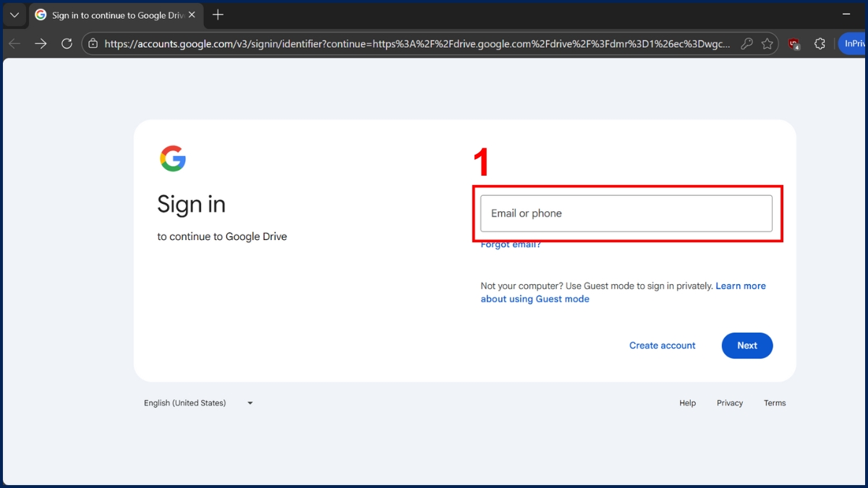Expand the tab search dropdown
The height and width of the screenshot is (488, 868).
[14, 15]
